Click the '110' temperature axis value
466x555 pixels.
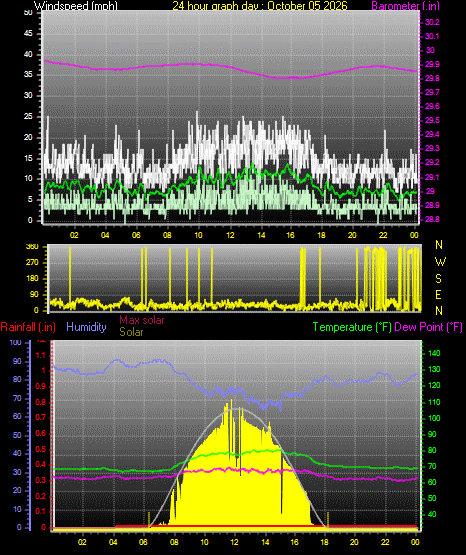click(434, 402)
